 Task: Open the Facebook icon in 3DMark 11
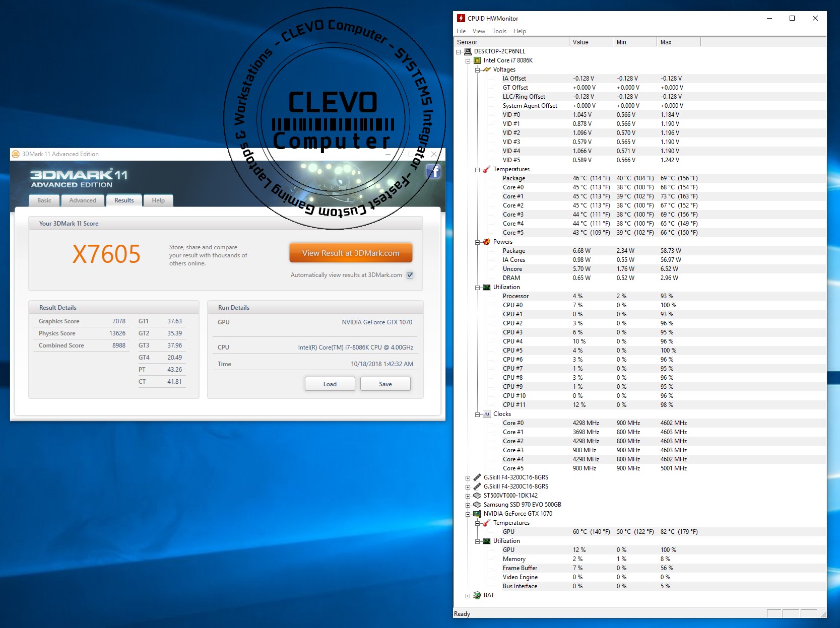click(x=433, y=171)
